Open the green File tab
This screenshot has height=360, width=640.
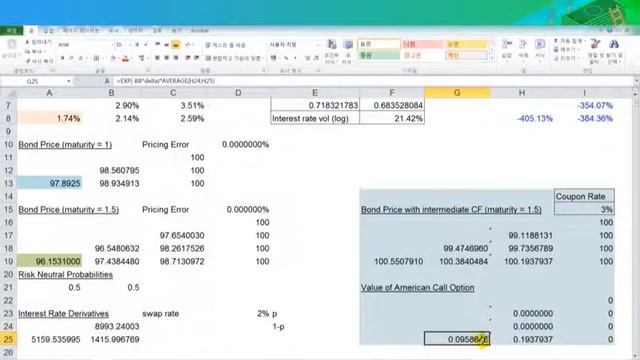(11, 31)
